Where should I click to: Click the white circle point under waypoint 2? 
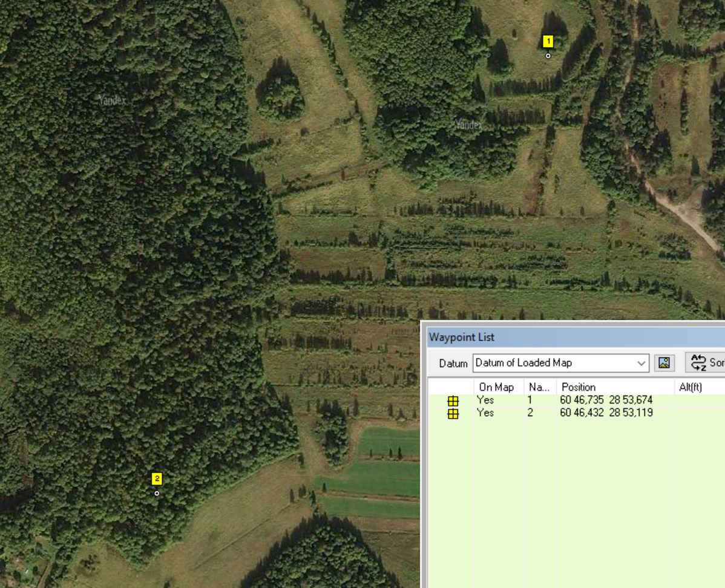(x=157, y=494)
